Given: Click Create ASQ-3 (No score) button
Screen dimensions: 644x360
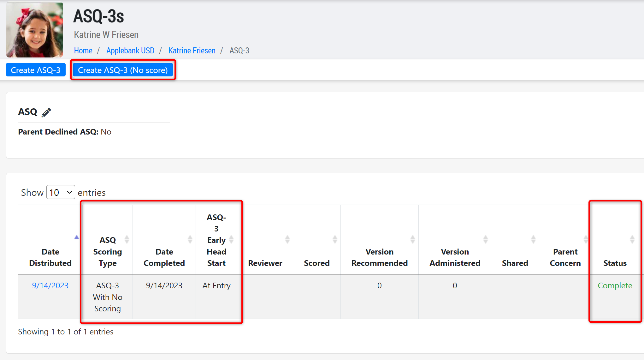Looking at the screenshot, I should (x=123, y=70).
